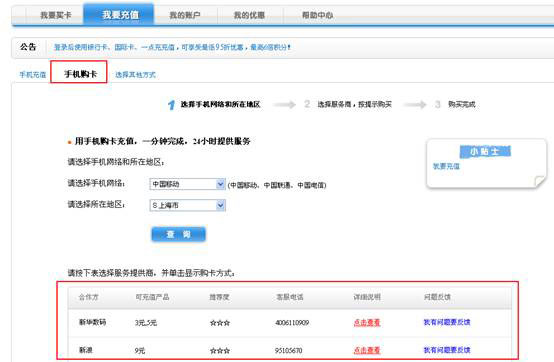Click step 3 text 购买完成
The height and width of the screenshot is (362, 554).
click(x=461, y=104)
